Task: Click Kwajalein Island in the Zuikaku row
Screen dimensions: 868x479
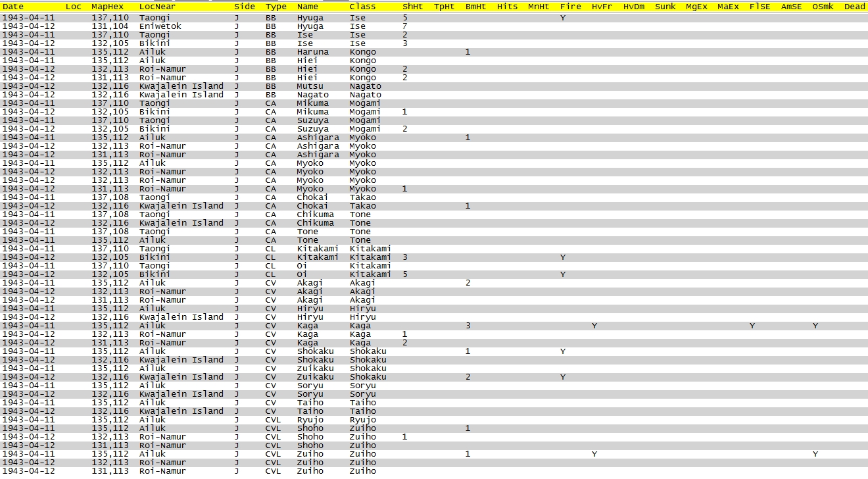Action: (181, 377)
